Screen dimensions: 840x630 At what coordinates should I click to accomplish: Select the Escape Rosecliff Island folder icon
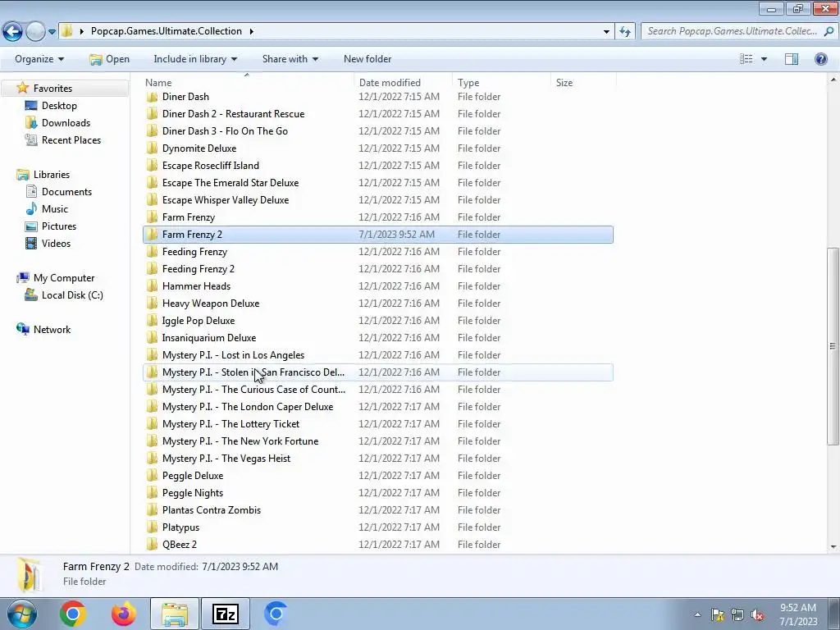tap(152, 166)
